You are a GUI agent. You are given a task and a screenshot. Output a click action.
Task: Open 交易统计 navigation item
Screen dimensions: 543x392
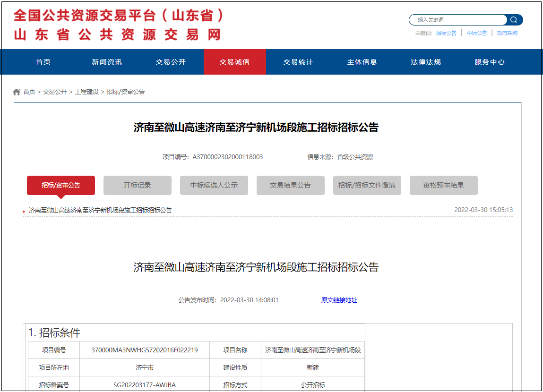tap(298, 62)
